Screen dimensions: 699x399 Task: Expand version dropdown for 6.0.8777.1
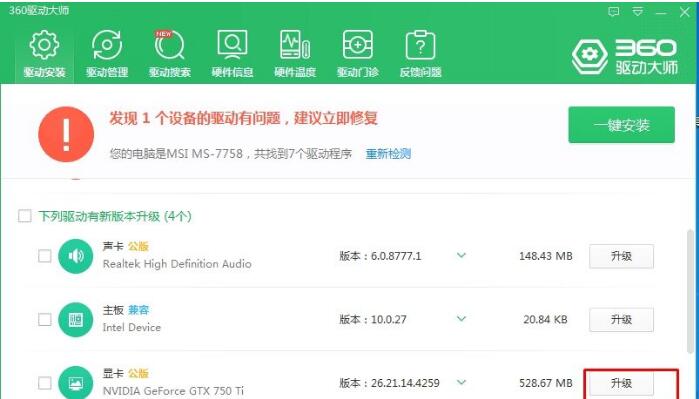[461, 256]
